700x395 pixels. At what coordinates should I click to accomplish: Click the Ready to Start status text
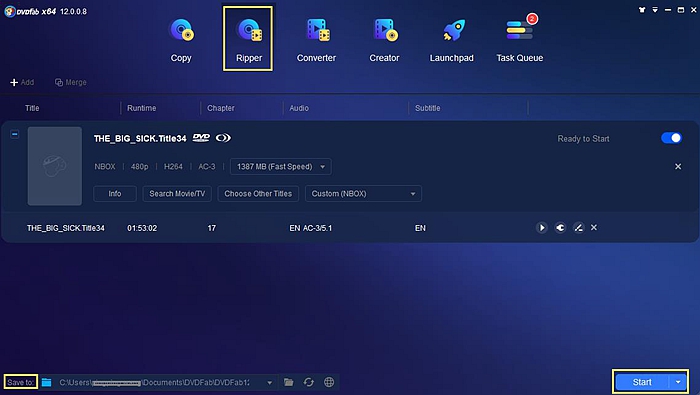pos(583,139)
